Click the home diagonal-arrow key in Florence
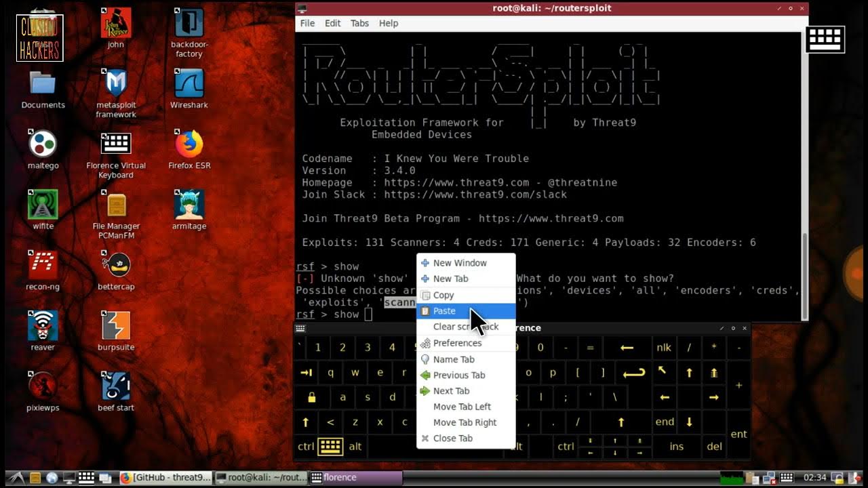Screen dimensions: 868x488 pyautogui.click(x=664, y=373)
